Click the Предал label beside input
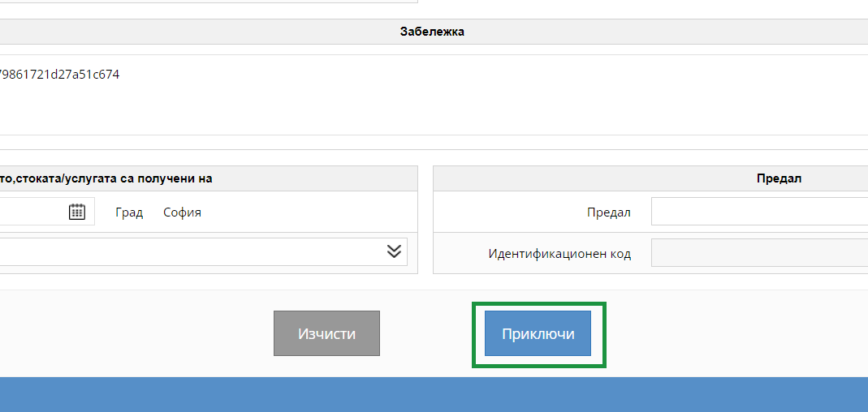Image resolution: width=868 pixels, height=412 pixels. point(609,212)
